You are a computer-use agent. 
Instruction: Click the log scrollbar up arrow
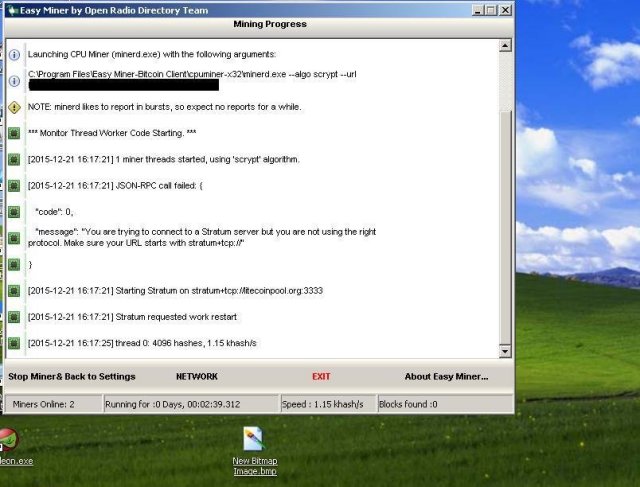[x=505, y=46]
